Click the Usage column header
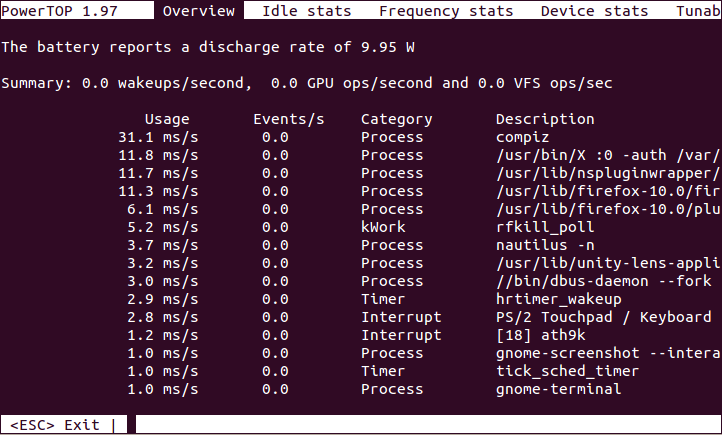 point(166,119)
